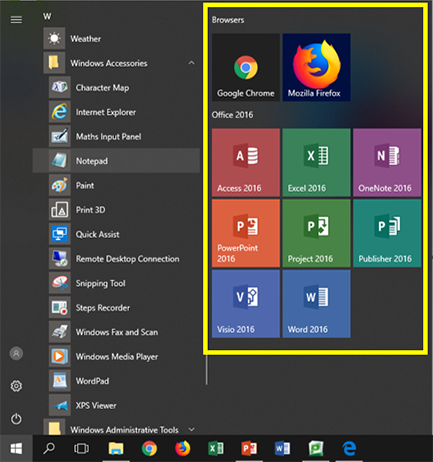Image resolution: width=433 pixels, height=462 pixels.
Task: Click the Power button in Start menu
Action: coord(16,419)
